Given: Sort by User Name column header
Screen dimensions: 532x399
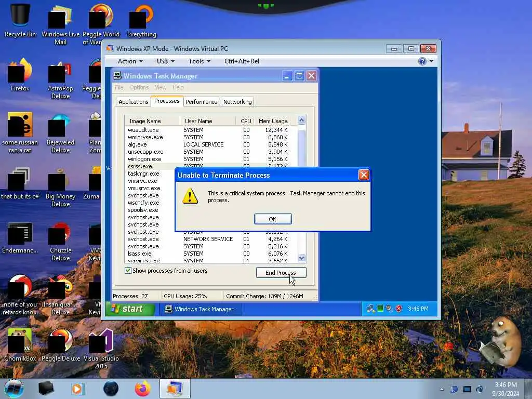Looking at the screenshot, I should click(x=208, y=121).
